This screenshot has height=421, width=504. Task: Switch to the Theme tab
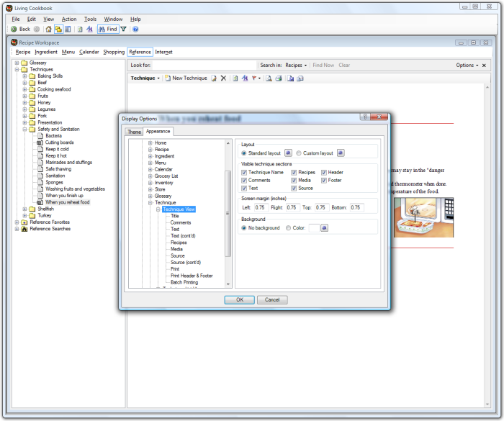click(134, 132)
